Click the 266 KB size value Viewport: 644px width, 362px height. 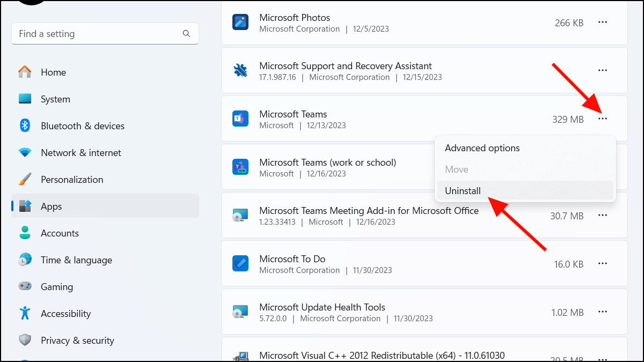(x=569, y=23)
